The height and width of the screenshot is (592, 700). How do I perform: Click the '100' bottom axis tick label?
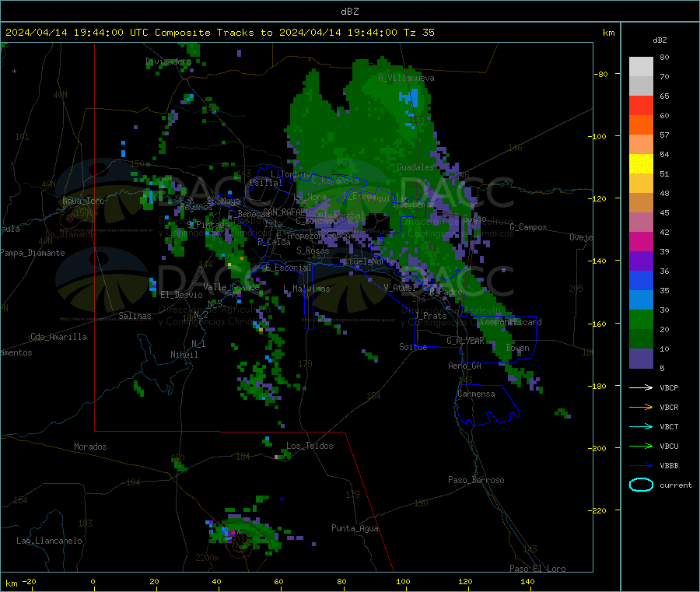[403, 581]
